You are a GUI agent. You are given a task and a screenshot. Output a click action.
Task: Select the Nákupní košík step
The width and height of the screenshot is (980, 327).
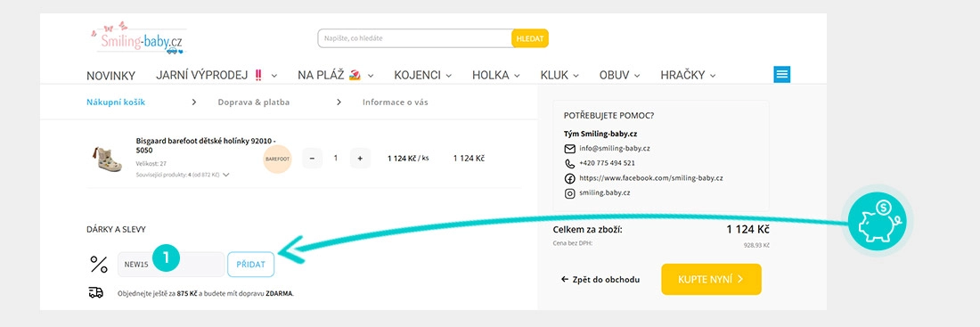(116, 102)
